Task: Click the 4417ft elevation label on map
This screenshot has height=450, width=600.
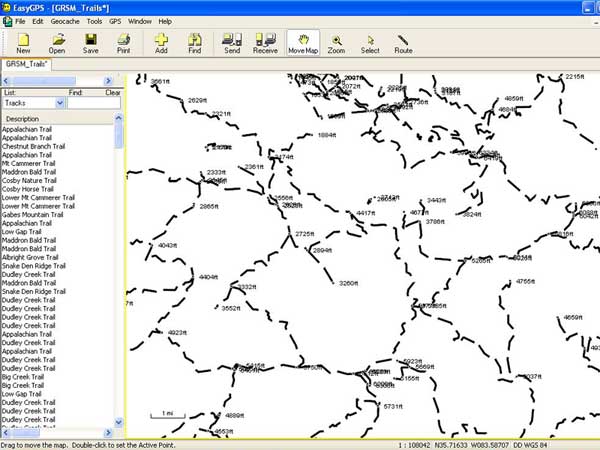Action: coord(365,213)
